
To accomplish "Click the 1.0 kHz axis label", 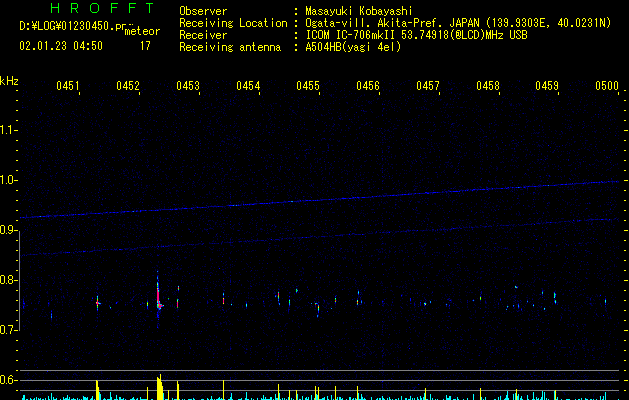I will point(9,180).
